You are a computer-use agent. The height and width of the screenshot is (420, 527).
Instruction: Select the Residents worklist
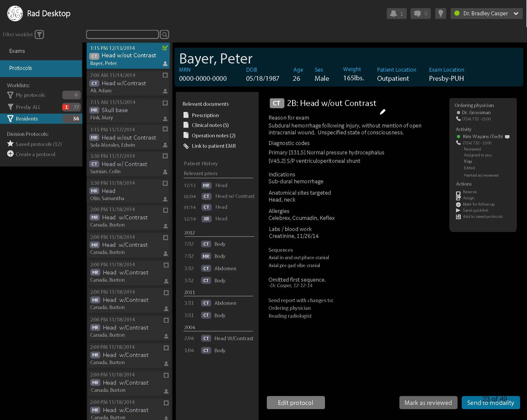[x=27, y=119]
